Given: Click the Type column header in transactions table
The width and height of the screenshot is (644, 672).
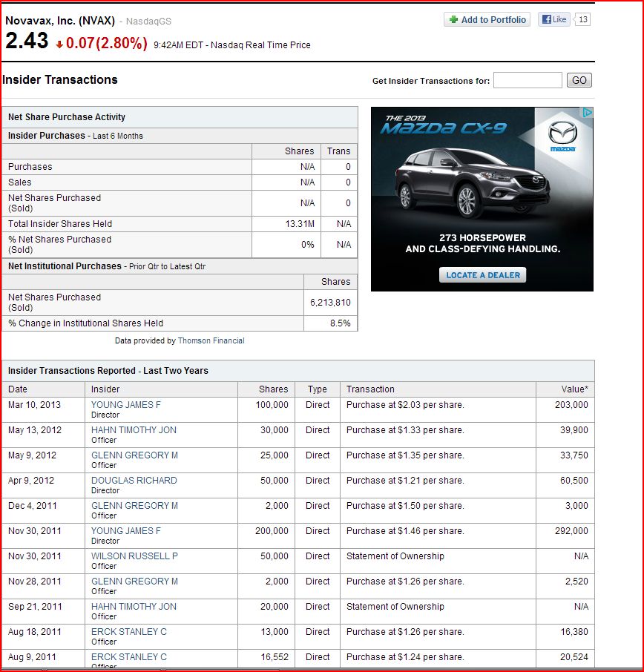Looking at the screenshot, I should [318, 389].
